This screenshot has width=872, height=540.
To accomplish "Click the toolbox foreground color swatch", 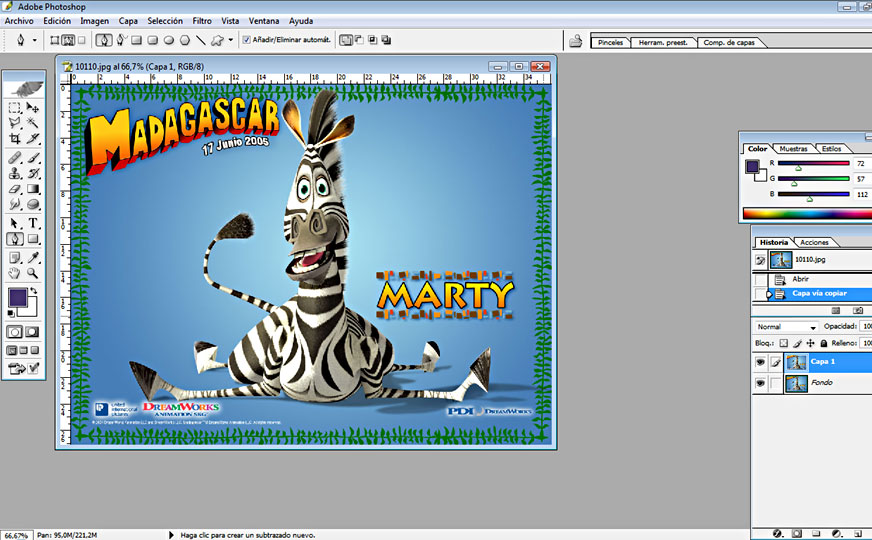I will coord(18,298).
